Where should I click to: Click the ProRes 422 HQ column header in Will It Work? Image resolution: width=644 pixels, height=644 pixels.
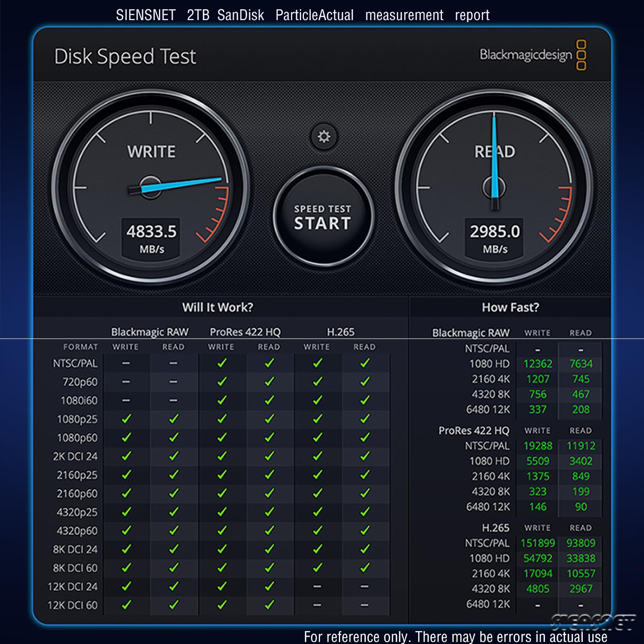point(245,332)
